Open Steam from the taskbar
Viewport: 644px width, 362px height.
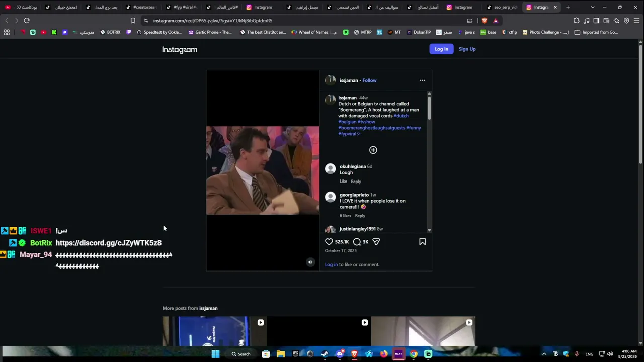[x=325, y=354]
